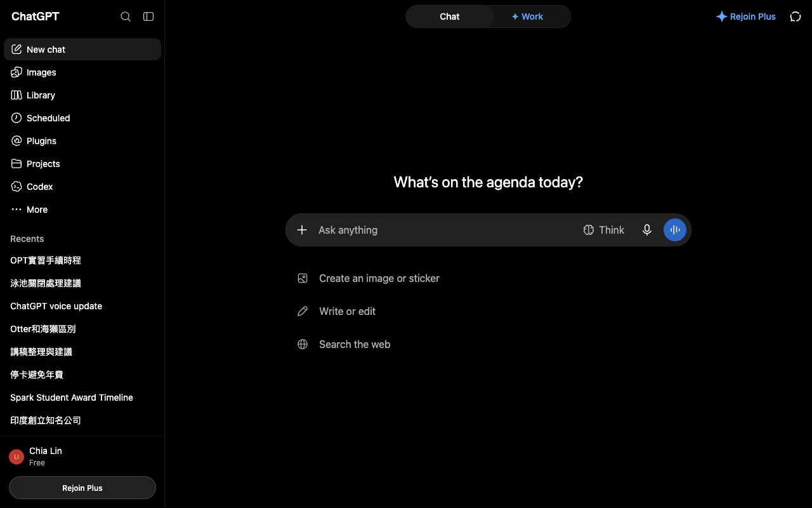Open the Library sidebar entry
This screenshot has height=508, width=812.
click(x=82, y=95)
